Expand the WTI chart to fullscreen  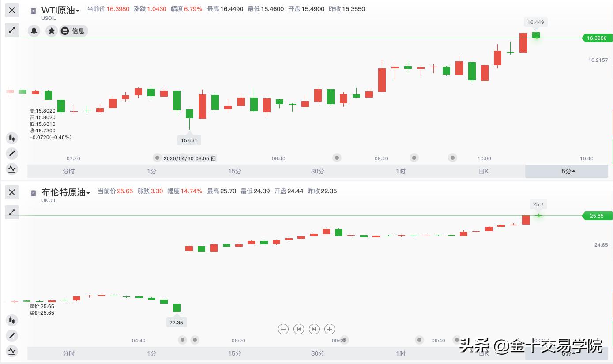tap(12, 30)
